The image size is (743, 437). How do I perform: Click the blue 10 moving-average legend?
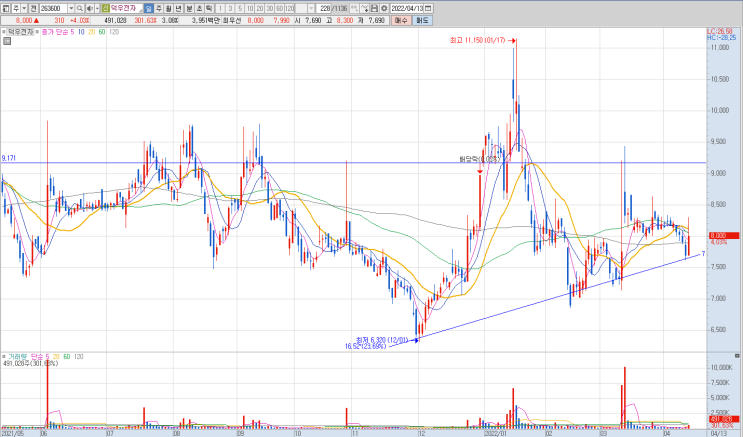(82, 32)
